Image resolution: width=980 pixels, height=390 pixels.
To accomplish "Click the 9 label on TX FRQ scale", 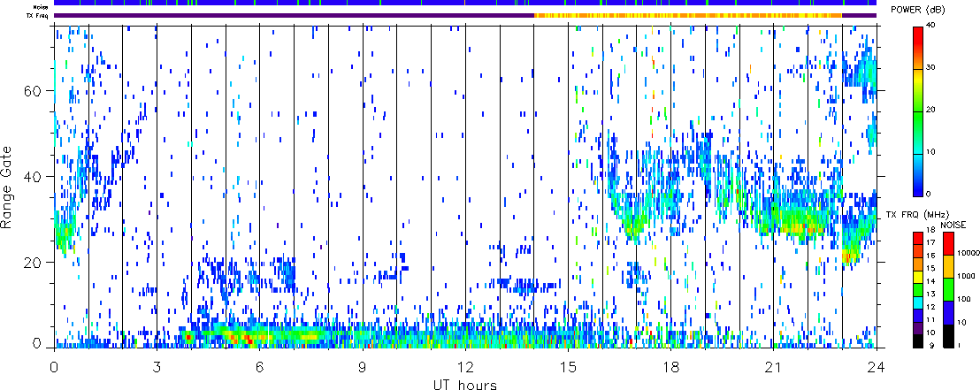I will [x=932, y=346].
